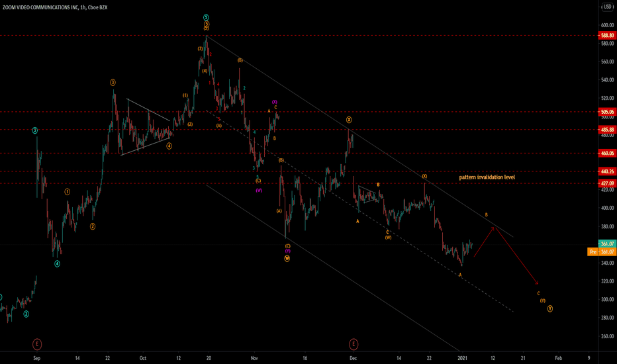The width and height of the screenshot is (617, 364).
Task: Click the circled teal 5 wave label at top
Action: 206,17
